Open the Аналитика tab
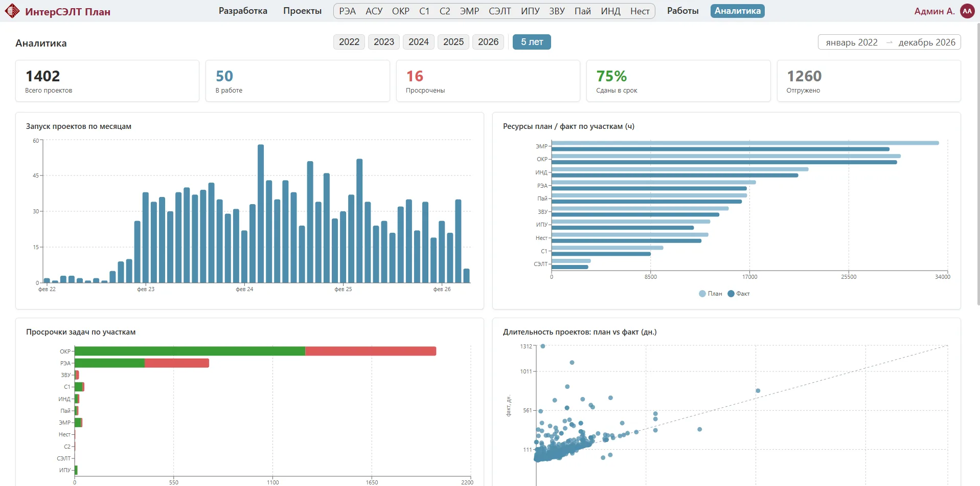Image resolution: width=980 pixels, height=486 pixels. pyautogui.click(x=737, y=11)
